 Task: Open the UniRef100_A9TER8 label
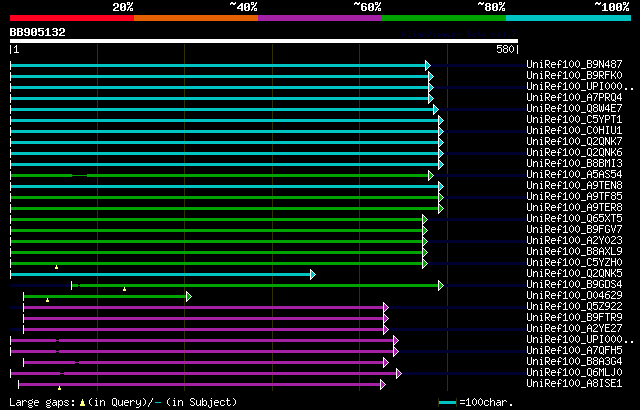[574, 208]
